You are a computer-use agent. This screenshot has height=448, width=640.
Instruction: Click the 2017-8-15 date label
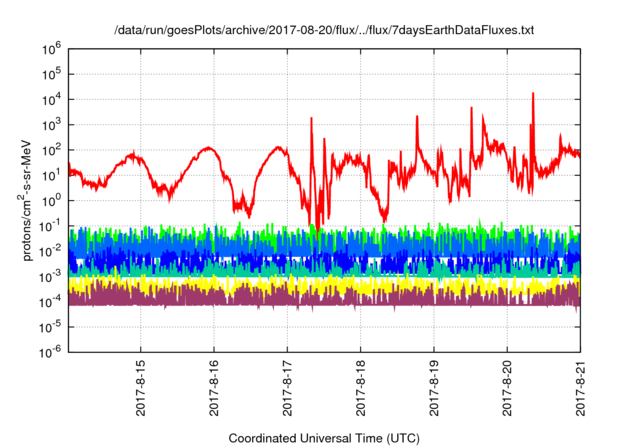tap(141, 388)
